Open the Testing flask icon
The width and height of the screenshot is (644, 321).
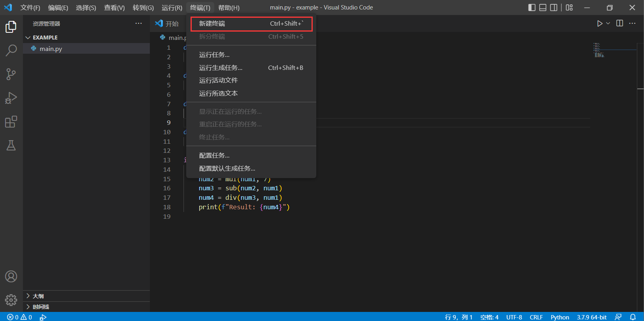pyautogui.click(x=11, y=145)
